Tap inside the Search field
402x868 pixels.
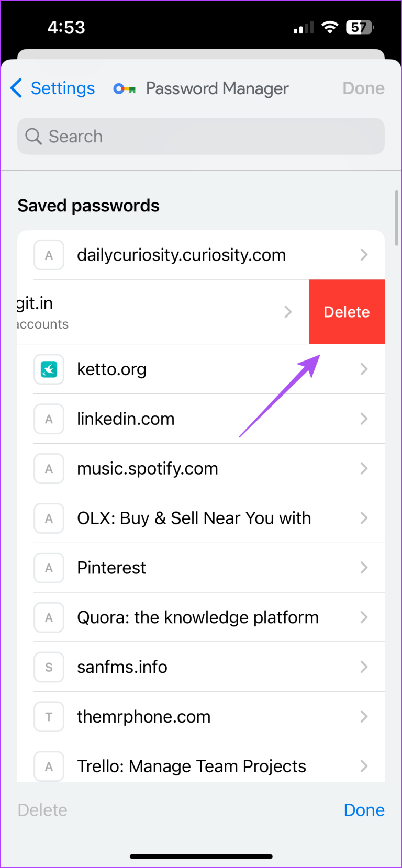(x=200, y=136)
